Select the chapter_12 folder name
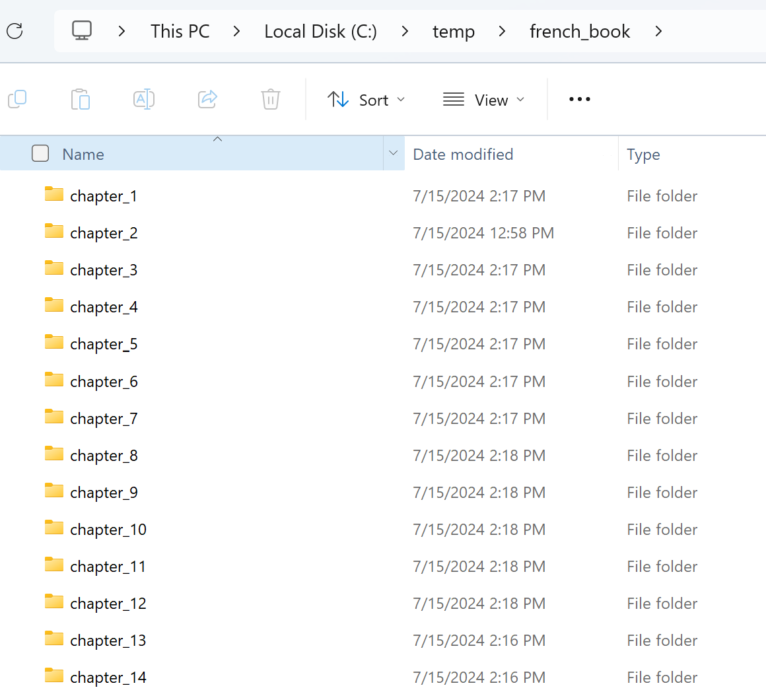The width and height of the screenshot is (766, 700). pyautogui.click(x=108, y=604)
